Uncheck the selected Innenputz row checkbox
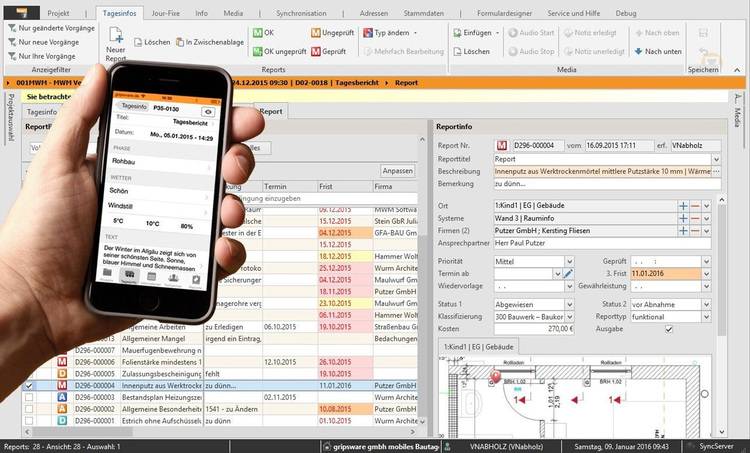This screenshot has width=750, height=453. 29,384
